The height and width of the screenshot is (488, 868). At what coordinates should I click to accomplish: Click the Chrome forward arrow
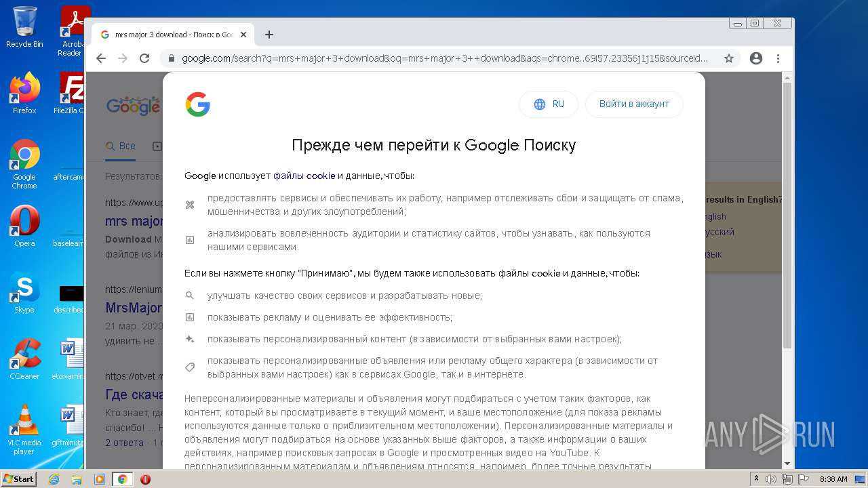tap(123, 58)
